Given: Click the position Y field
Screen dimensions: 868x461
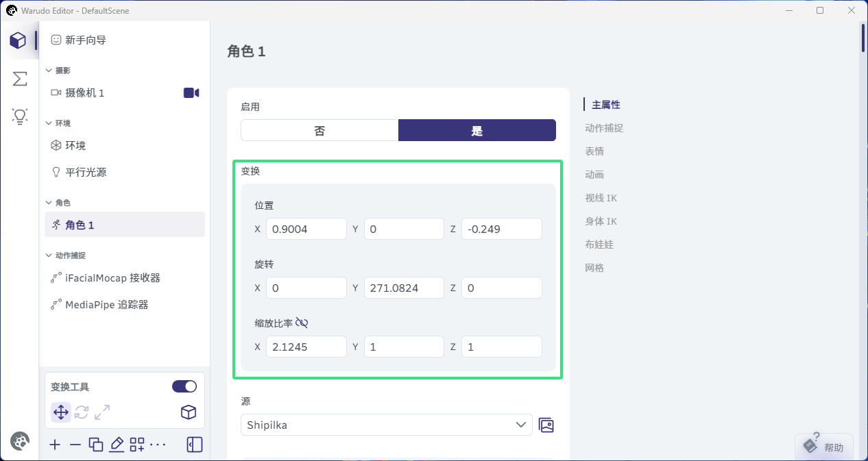Looking at the screenshot, I should 404,229.
